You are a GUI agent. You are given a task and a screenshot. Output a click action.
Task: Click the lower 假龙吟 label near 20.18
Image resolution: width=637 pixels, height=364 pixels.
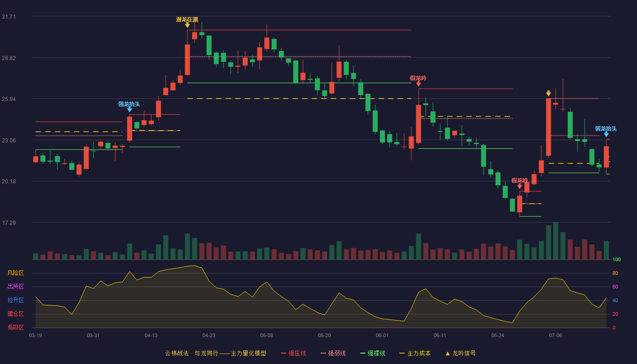pyautogui.click(x=520, y=181)
